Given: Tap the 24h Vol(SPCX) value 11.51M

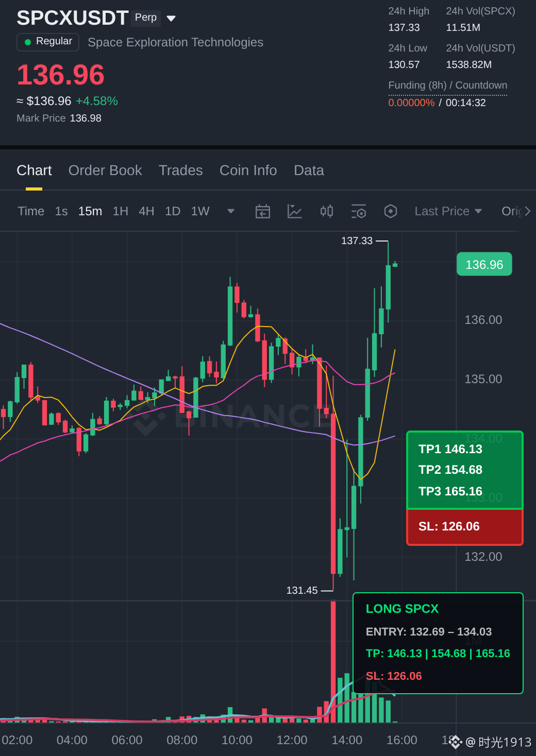Looking at the screenshot, I should pos(463,27).
